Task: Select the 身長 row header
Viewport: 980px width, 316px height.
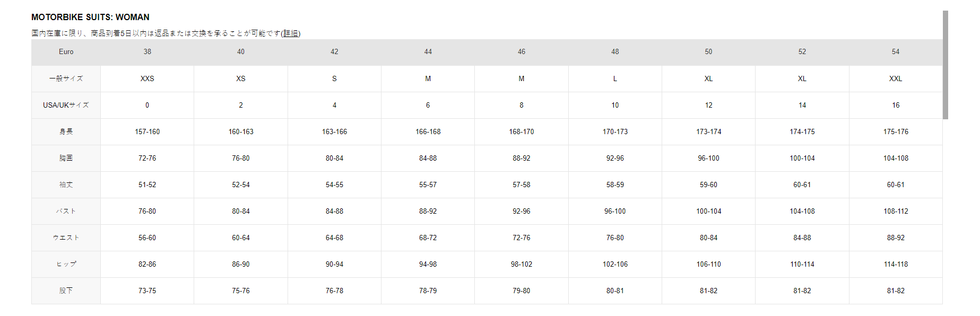Action: [66, 131]
